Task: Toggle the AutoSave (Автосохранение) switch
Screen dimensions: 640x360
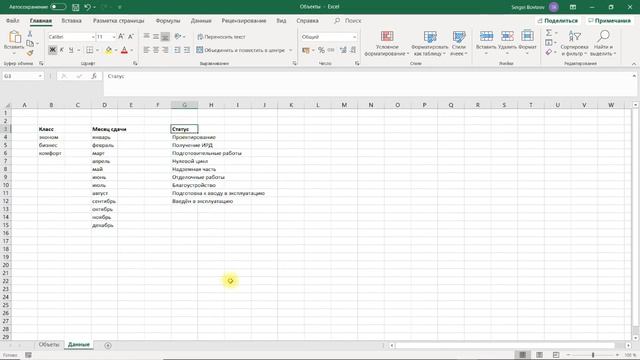Action: (x=58, y=7)
